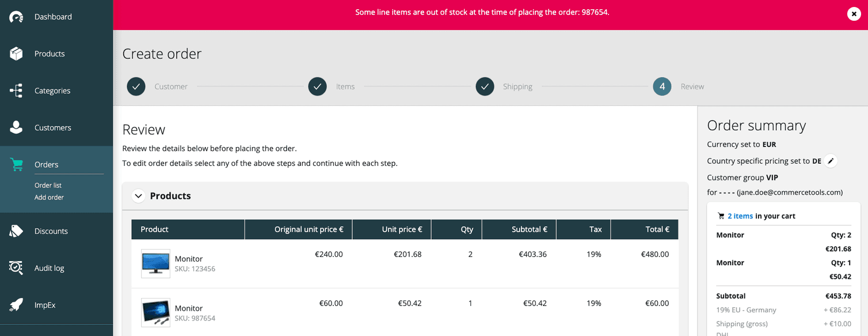The height and width of the screenshot is (336, 868).
Task: Click the cart icon in order summary
Action: 721,216
